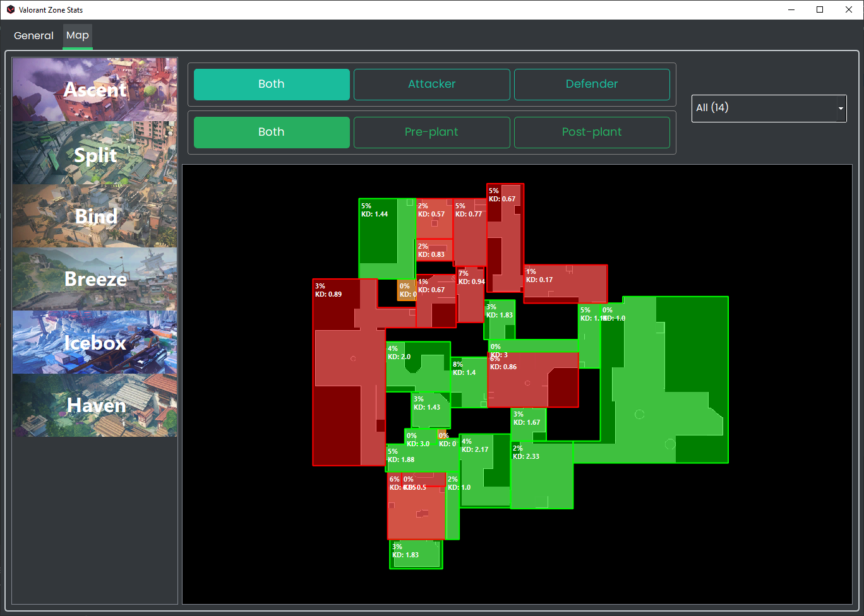This screenshot has height=616, width=864.
Task: Click the green zone with KD: 1.67
Action: point(528,424)
